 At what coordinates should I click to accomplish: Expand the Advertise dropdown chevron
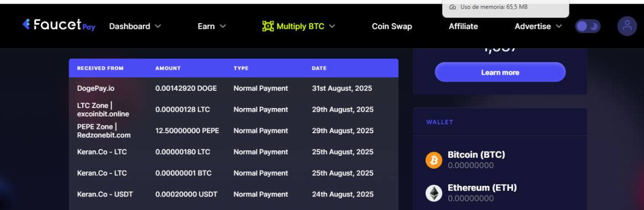559,26
